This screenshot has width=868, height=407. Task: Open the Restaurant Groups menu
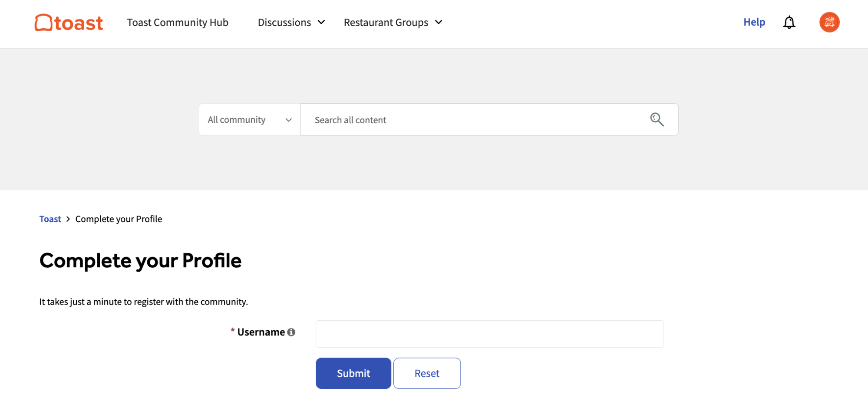(x=386, y=23)
